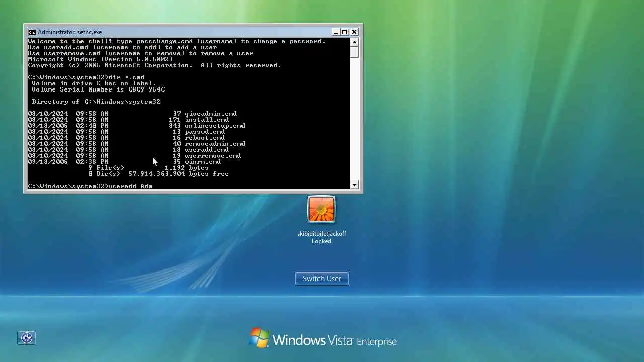Viewport: 644px width, 362px height.
Task: Click the 'Use userremove.cmd' instruction line
Action: [x=140, y=53]
